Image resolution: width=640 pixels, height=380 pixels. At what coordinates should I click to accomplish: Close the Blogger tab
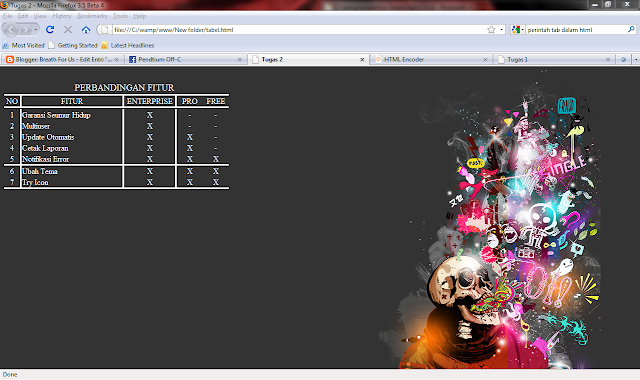point(116,60)
